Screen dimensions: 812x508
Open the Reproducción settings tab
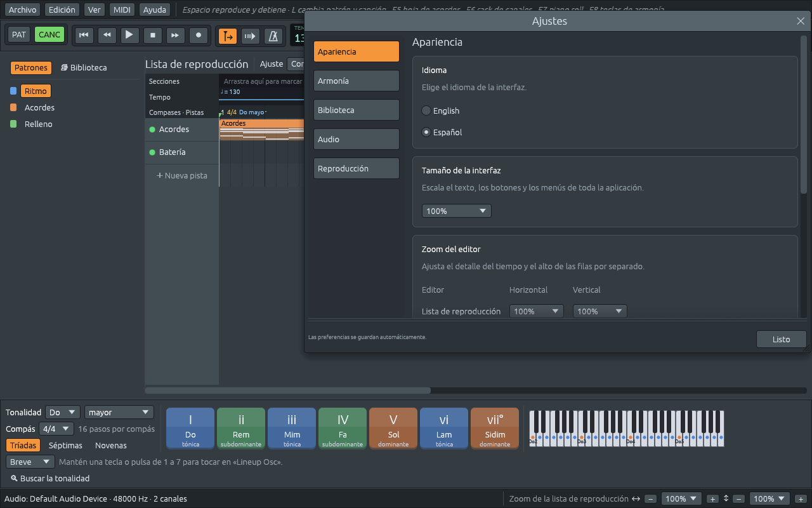357,168
